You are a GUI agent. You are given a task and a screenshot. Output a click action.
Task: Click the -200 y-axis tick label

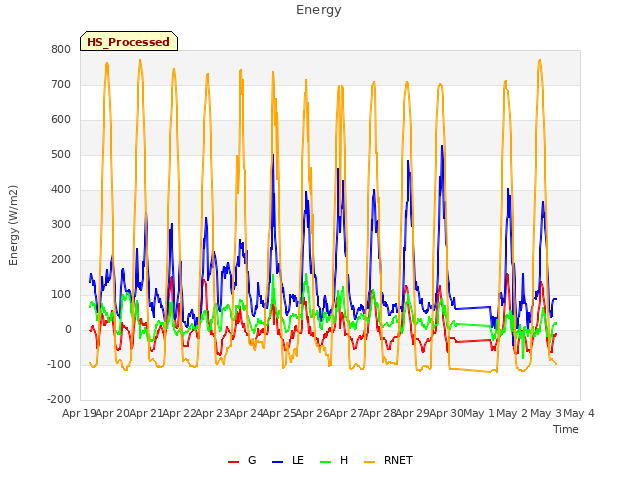click(59, 400)
